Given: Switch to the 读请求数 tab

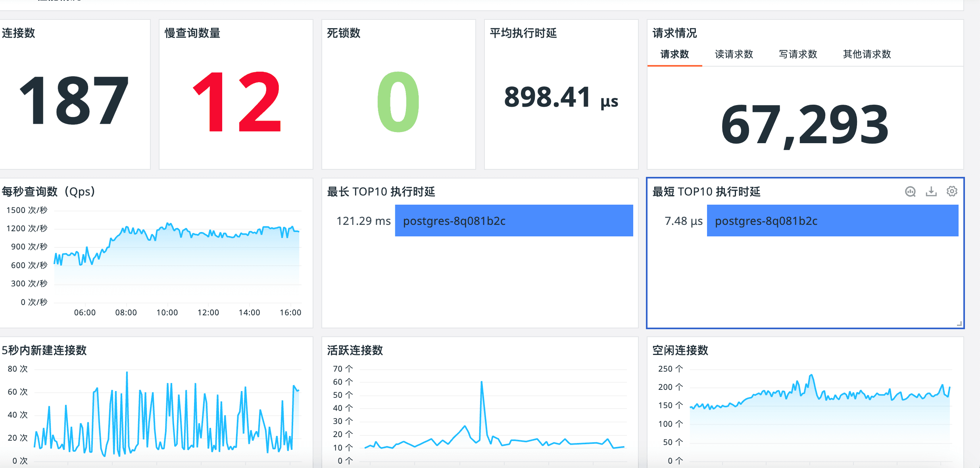Looking at the screenshot, I should [734, 54].
